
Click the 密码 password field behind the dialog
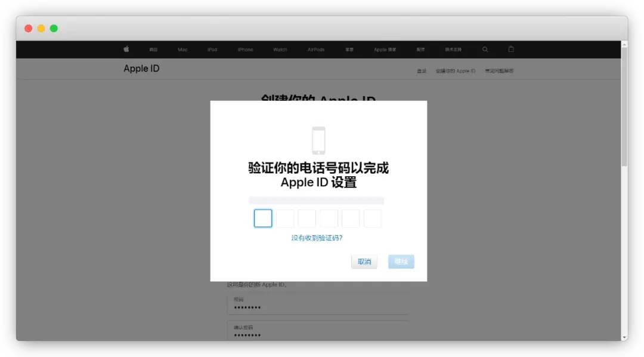click(318, 303)
